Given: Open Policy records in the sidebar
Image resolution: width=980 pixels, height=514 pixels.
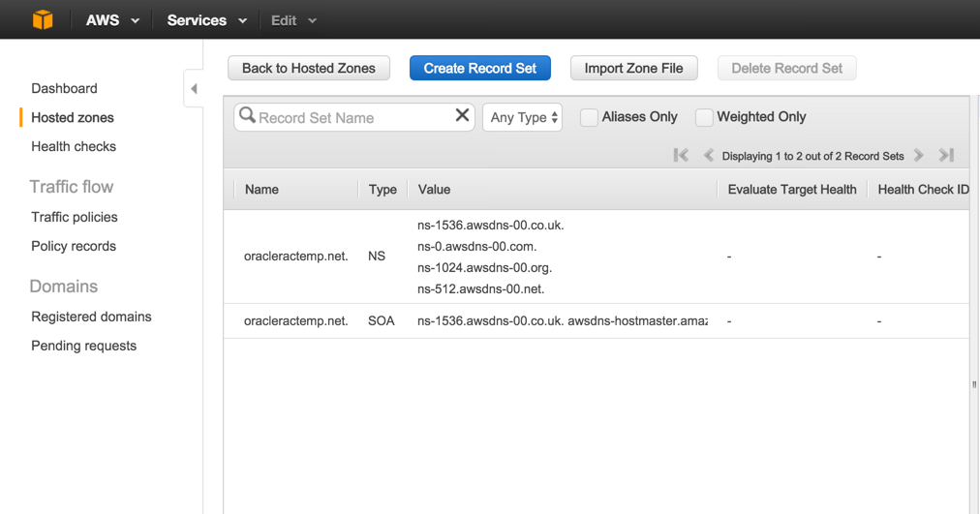Looking at the screenshot, I should (74, 246).
